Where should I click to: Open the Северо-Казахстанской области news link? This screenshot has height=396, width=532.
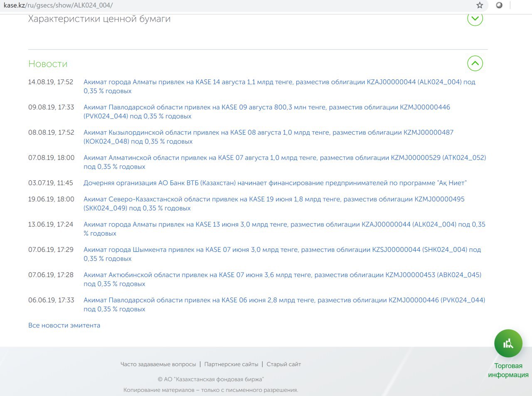click(274, 204)
